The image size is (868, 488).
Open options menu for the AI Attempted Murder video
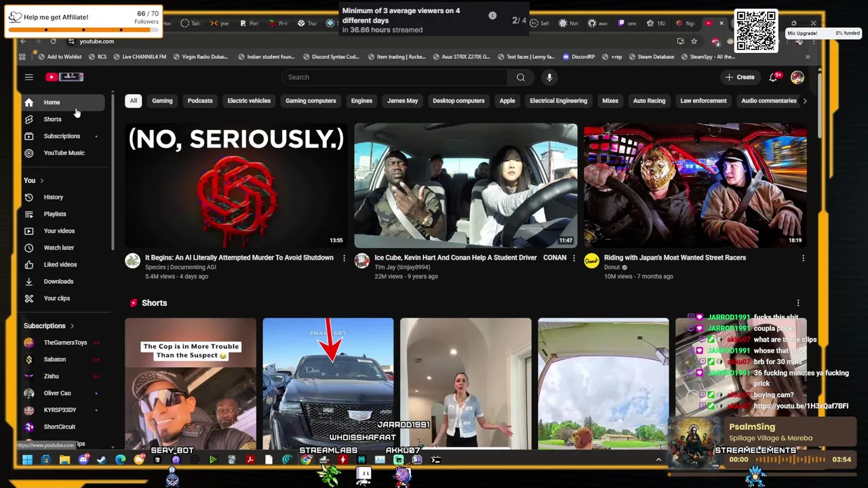(x=344, y=258)
